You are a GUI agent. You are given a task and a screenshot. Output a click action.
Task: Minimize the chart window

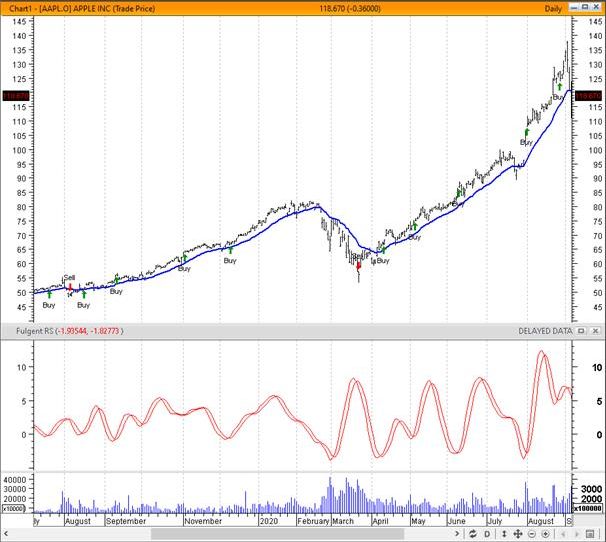pyautogui.click(x=575, y=7)
